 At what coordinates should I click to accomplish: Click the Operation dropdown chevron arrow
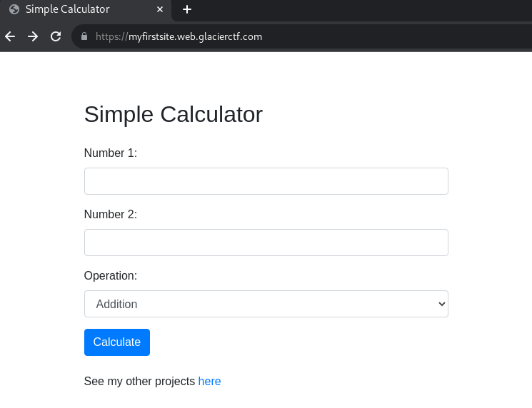[x=441, y=304]
